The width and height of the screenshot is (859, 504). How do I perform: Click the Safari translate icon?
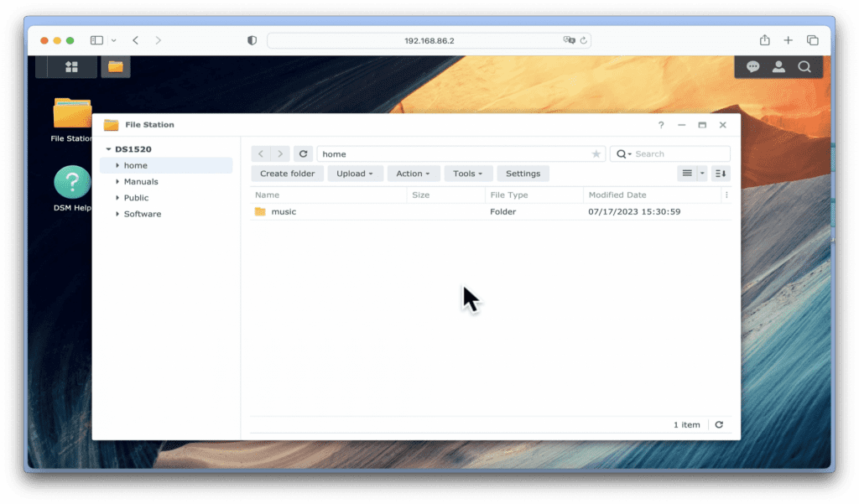(x=570, y=40)
